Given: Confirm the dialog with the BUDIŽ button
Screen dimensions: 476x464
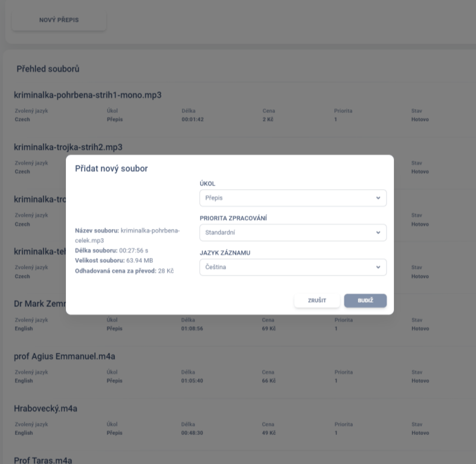Looking at the screenshot, I should pyautogui.click(x=365, y=301).
